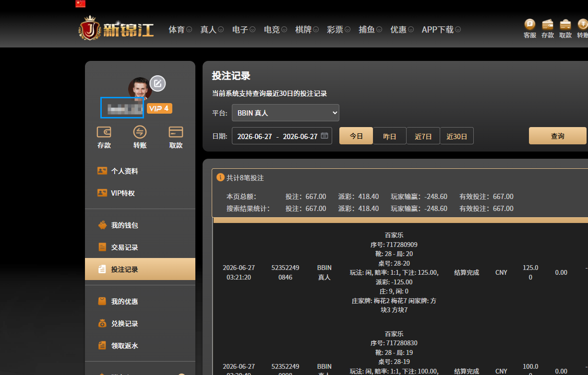Click info icon beside 共计8笔投注
This screenshot has width=588, height=375.
221,177
